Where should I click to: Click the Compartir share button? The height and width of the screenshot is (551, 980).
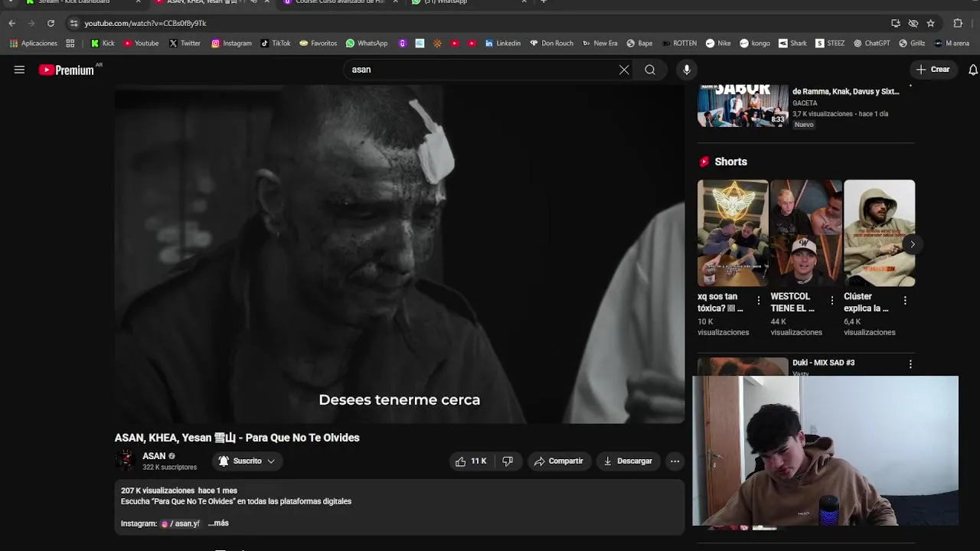coord(559,461)
